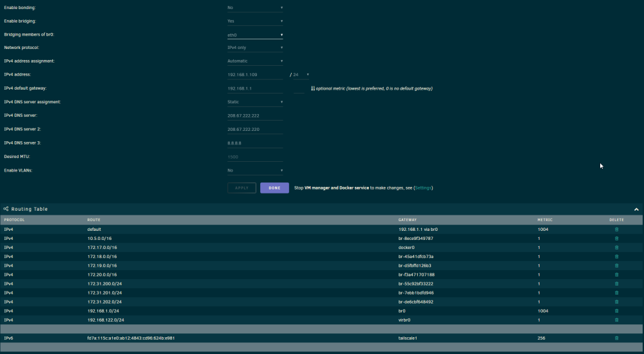644x354 pixels.
Task: Select the 'br-de6cbf648492' gateway cell
Action: point(415,302)
